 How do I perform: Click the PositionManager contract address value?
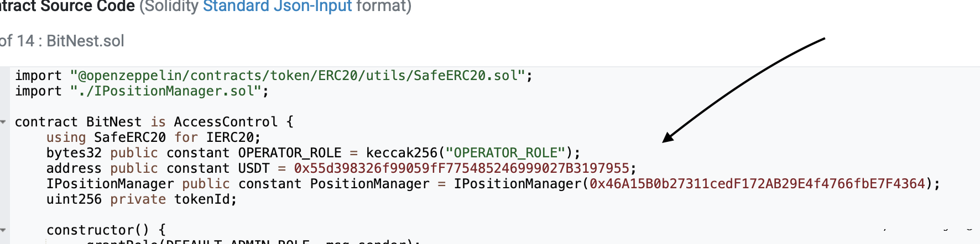pyautogui.click(x=757, y=184)
